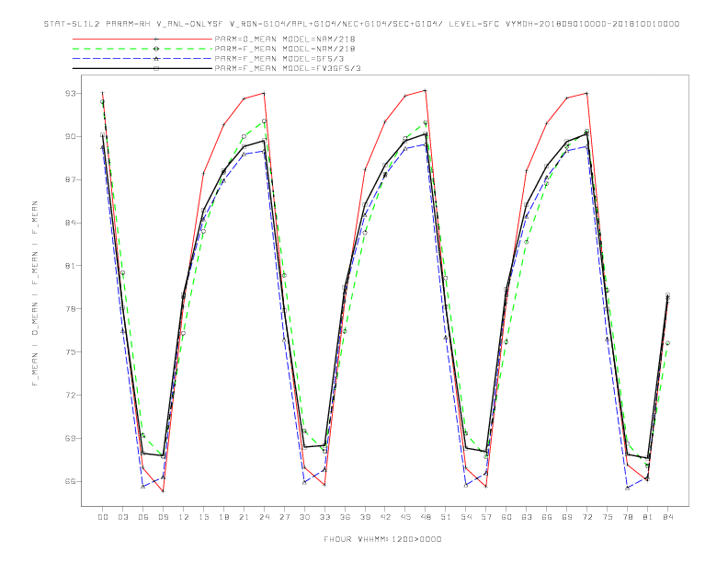Click forecast hour tick 12 on x-axis

click(x=184, y=517)
